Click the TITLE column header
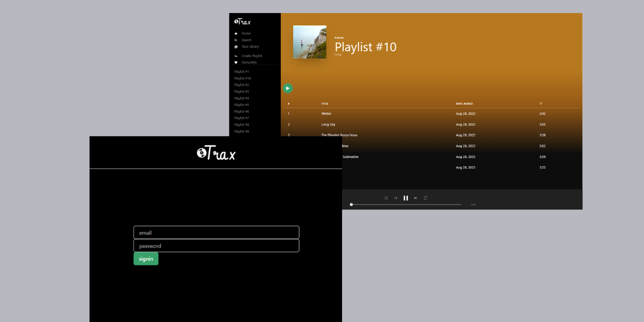This screenshot has height=322, width=644. click(x=325, y=104)
